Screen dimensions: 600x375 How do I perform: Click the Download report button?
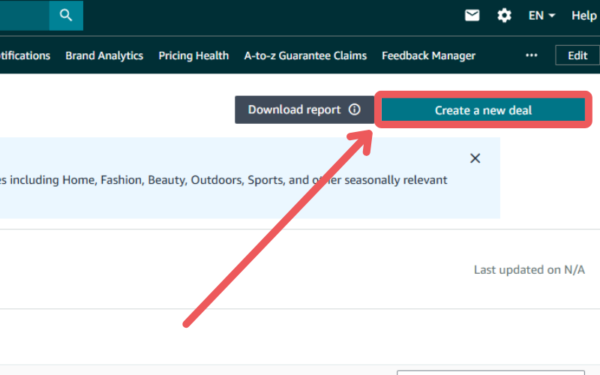pos(305,110)
